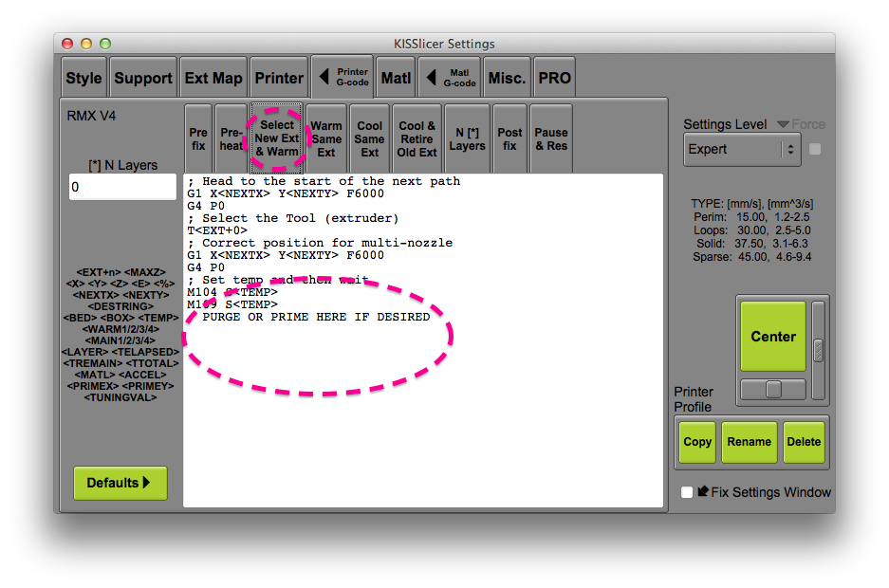Show the N [*] Layers G-code section
Image resolution: width=889 pixels, height=588 pixels.
(467, 138)
